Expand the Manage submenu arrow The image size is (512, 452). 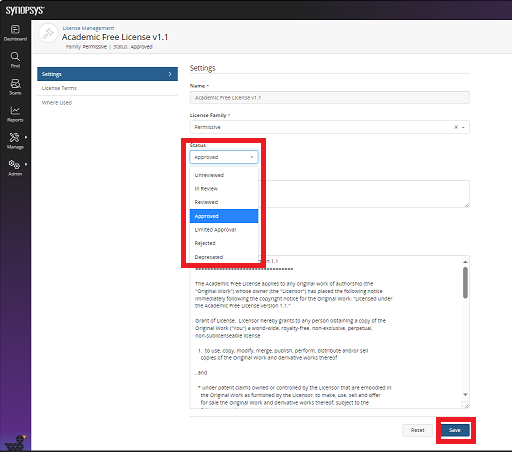point(26,137)
